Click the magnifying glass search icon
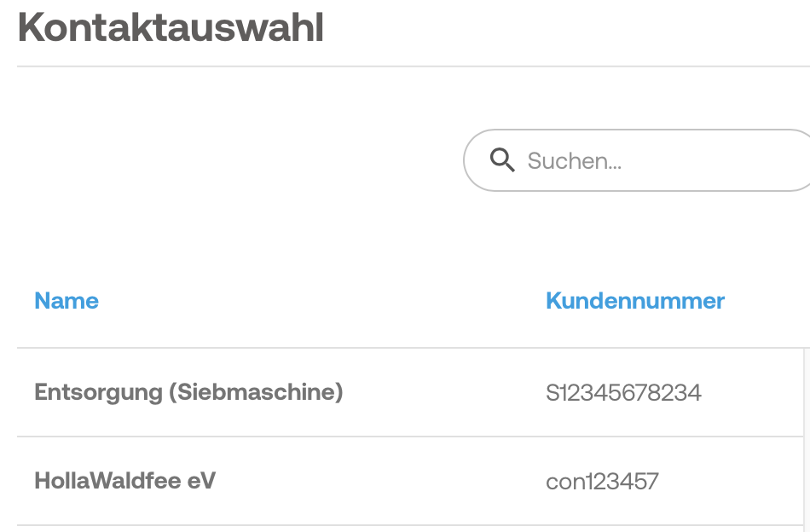810x532 pixels. click(x=503, y=160)
